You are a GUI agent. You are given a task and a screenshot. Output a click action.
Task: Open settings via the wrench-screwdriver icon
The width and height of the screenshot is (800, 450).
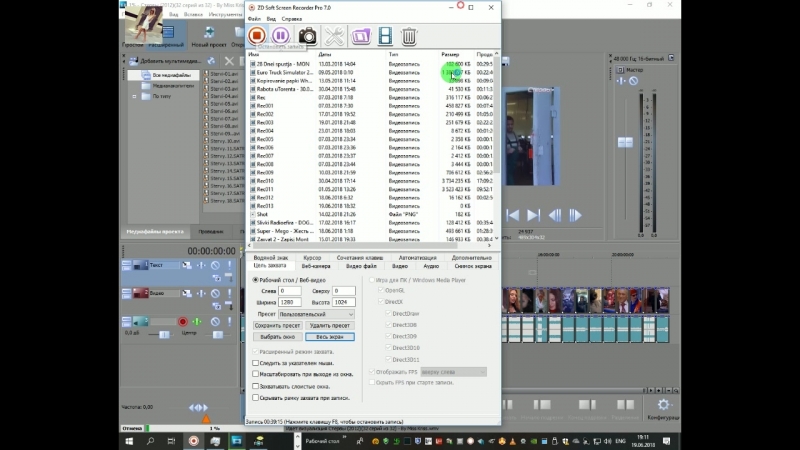[x=333, y=36]
